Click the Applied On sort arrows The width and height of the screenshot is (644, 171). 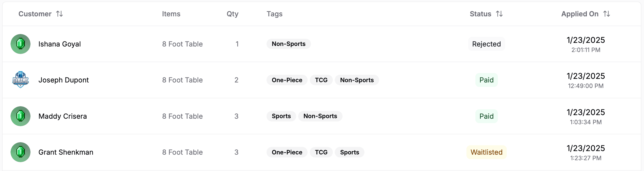(x=607, y=14)
